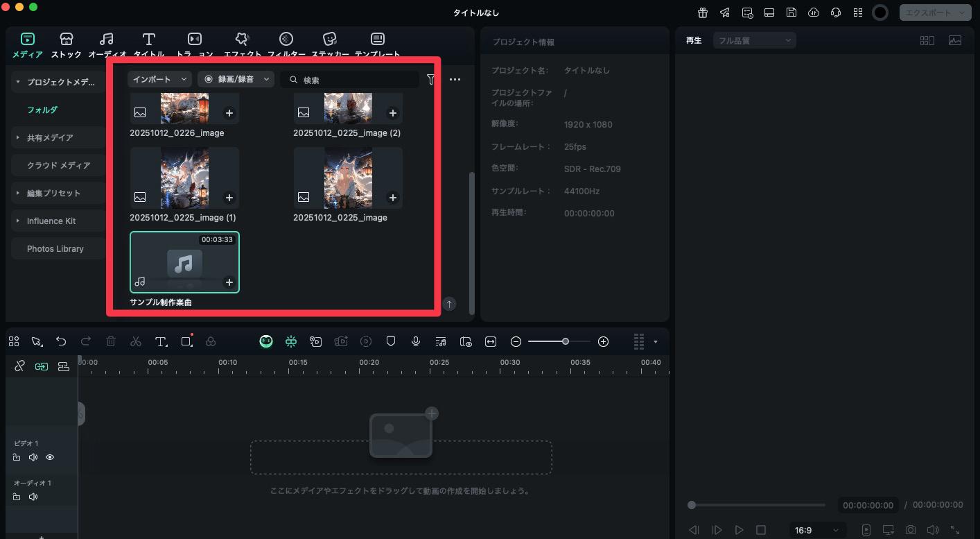Hide ビデオ 1 track with the eye toggle
The width and height of the screenshot is (980, 539).
(x=49, y=457)
